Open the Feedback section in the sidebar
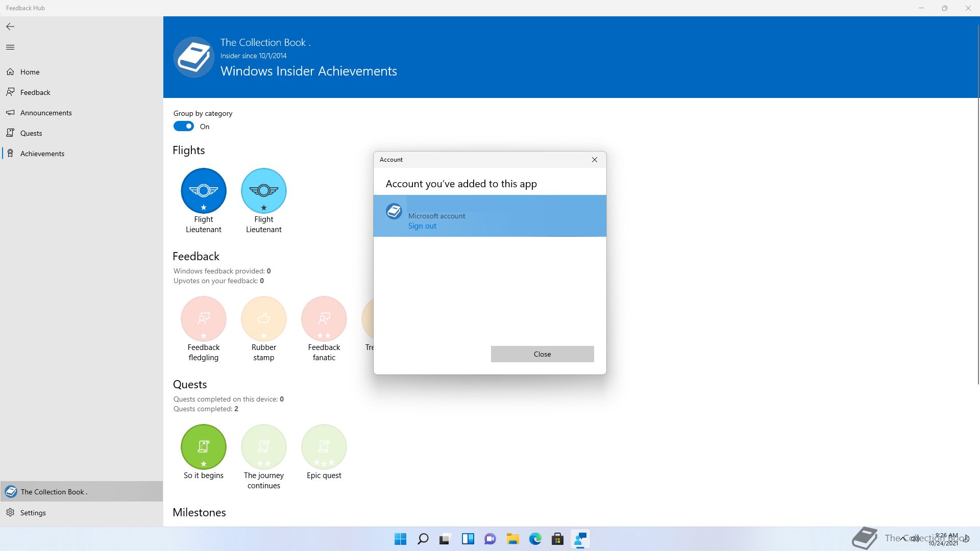The height and width of the screenshot is (551, 980). click(x=82, y=92)
